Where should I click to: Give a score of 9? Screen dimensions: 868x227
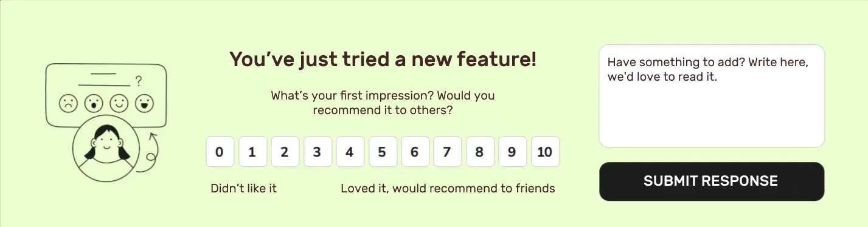coord(512,152)
